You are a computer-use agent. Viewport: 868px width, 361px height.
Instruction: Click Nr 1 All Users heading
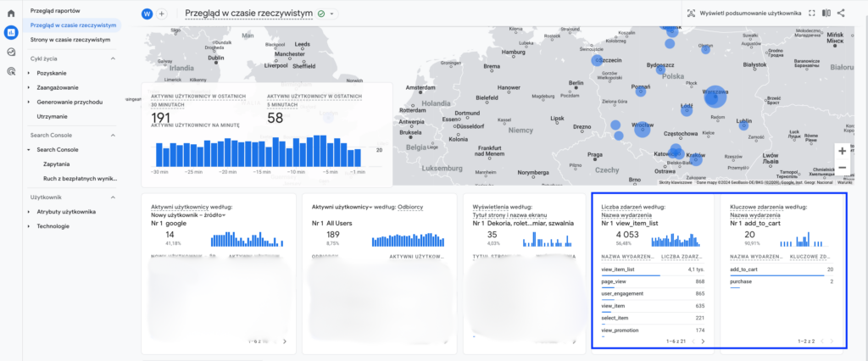point(332,223)
